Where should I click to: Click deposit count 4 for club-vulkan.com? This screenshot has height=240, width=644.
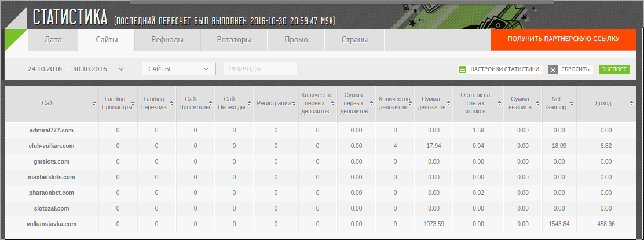[x=395, y=146]
